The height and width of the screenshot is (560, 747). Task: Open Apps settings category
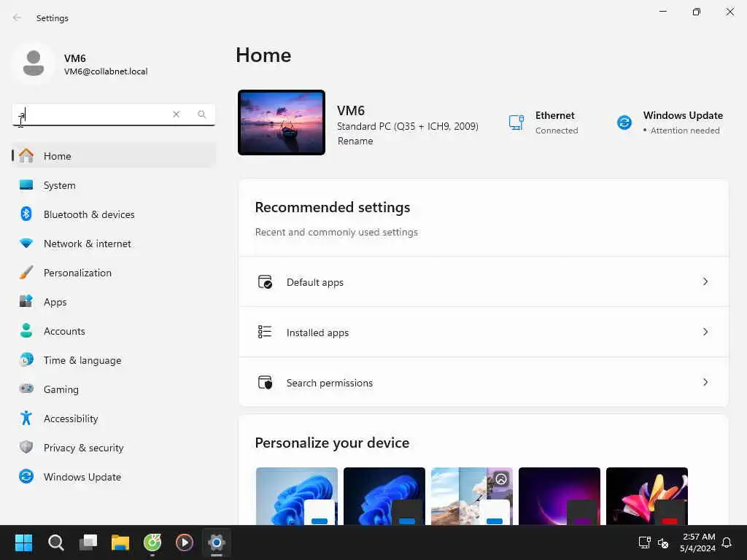click(114, 302)
